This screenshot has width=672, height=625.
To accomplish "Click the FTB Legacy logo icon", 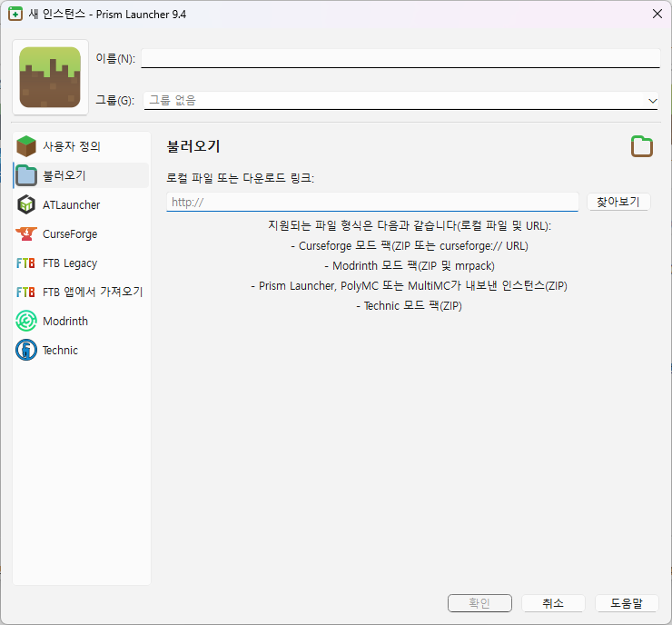I will (x=25, y=263).
